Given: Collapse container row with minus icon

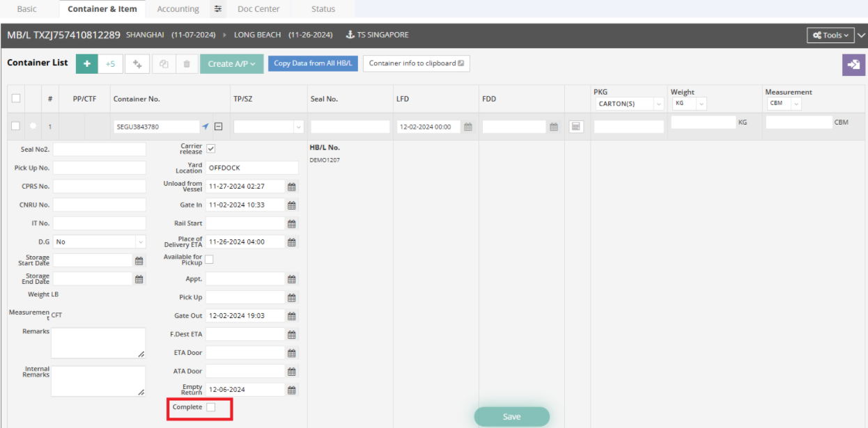Looking at the screenshot, I should click(x=218, y=127).
